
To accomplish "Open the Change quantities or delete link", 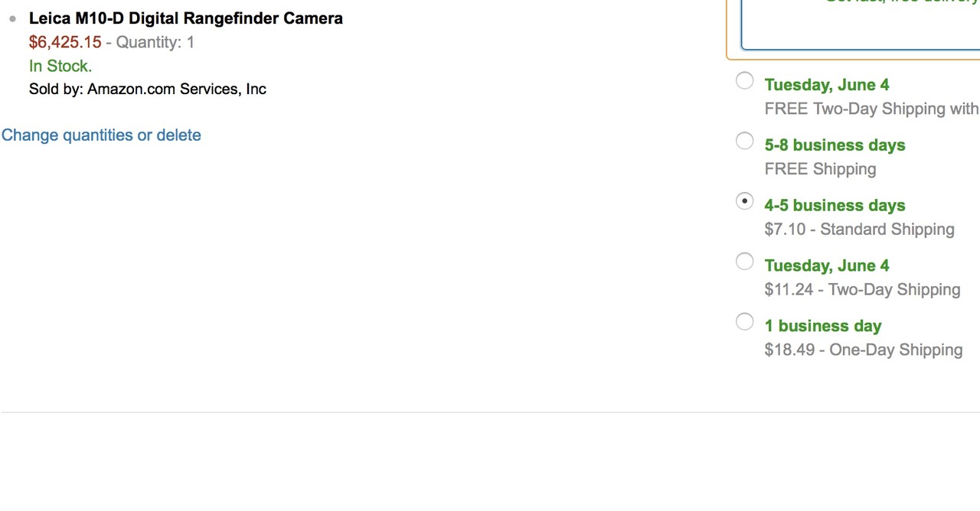I will point(101,135).
